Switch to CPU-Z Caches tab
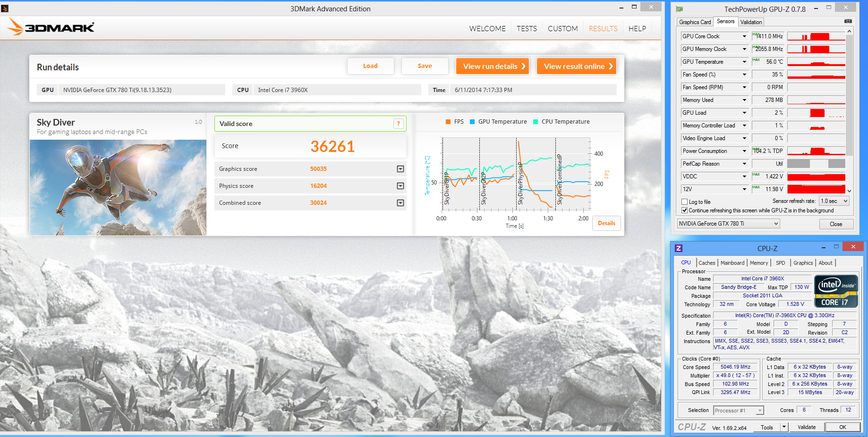The image size is (868, 437). click(x=707, y=263)
